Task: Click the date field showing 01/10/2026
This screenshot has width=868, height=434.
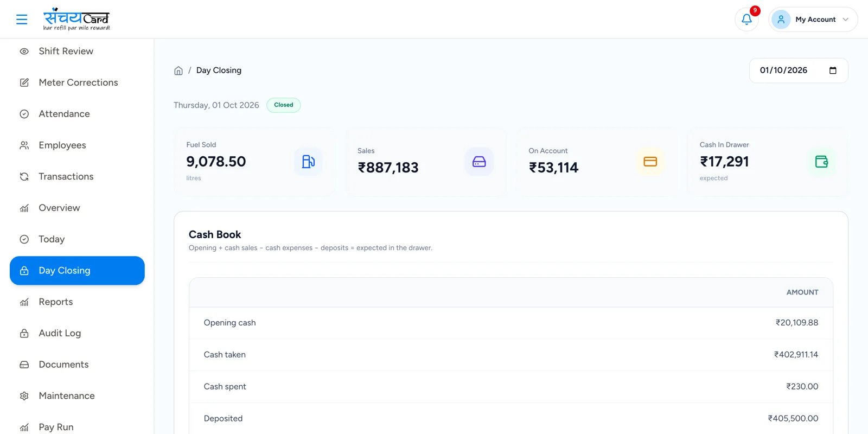Action: (799, 71)
